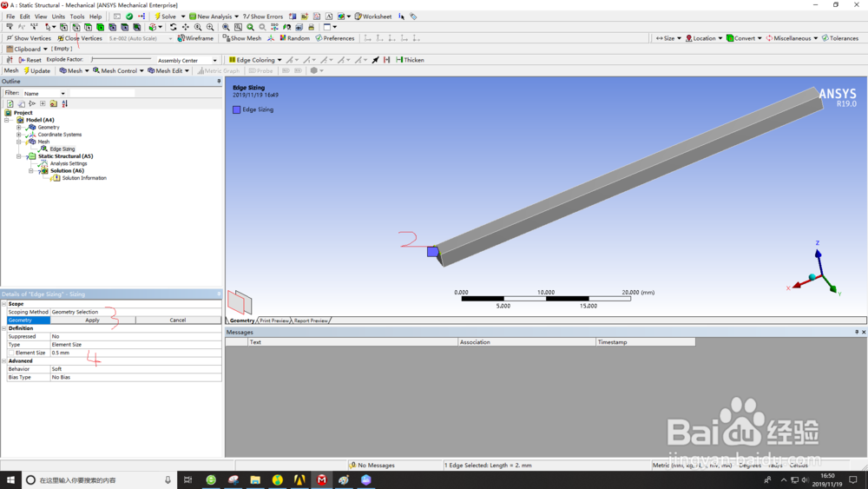Image resolution: width=868 pixels, height=489 pixels.
Task: Open the Worksheet view
Action: 373,17
